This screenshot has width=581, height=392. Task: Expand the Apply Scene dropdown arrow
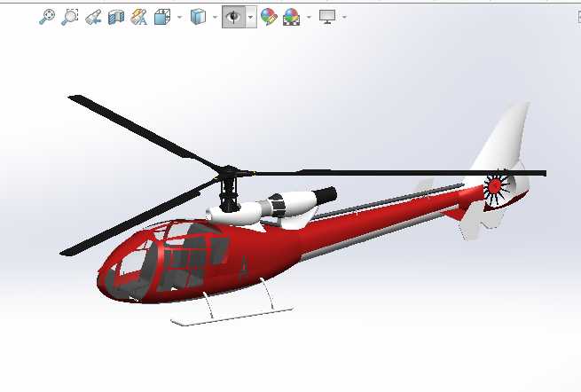pos(309,17)
